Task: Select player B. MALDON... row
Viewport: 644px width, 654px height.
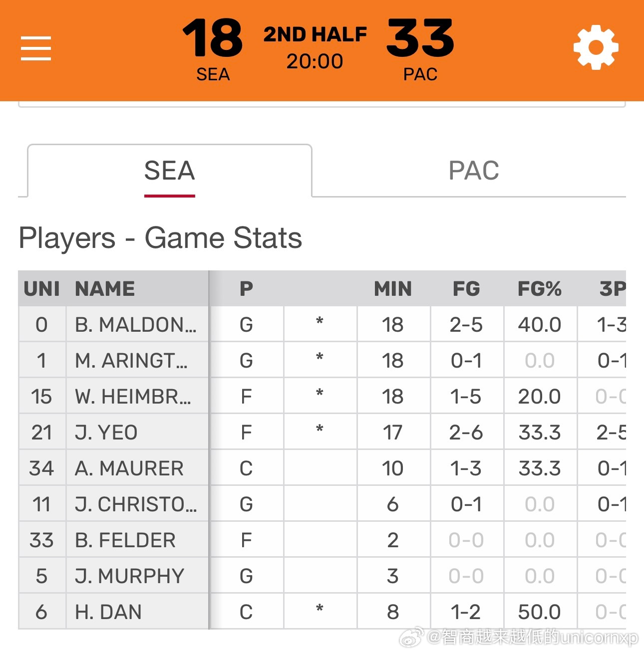Action: point(135,325)
